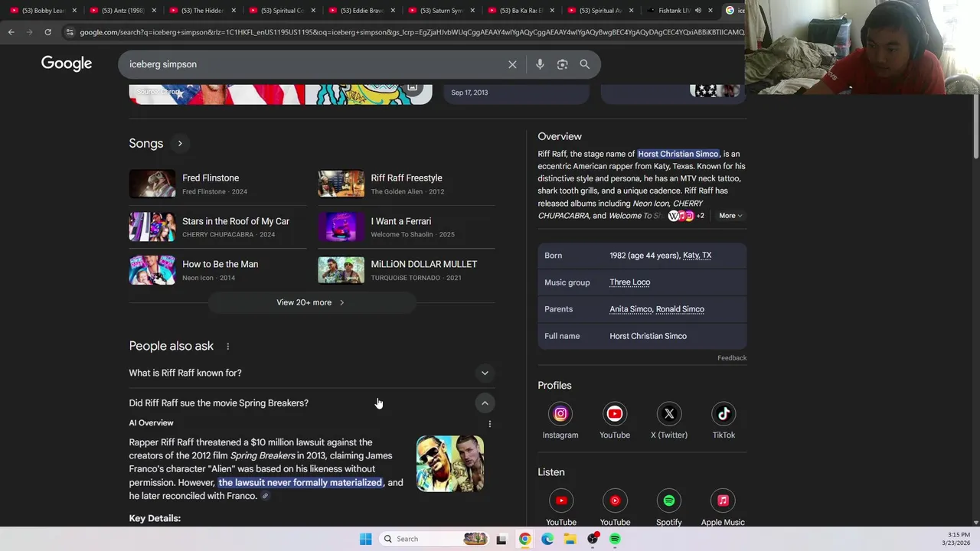
Task: Open the Katy, TX link
Action: coord(697,256)
